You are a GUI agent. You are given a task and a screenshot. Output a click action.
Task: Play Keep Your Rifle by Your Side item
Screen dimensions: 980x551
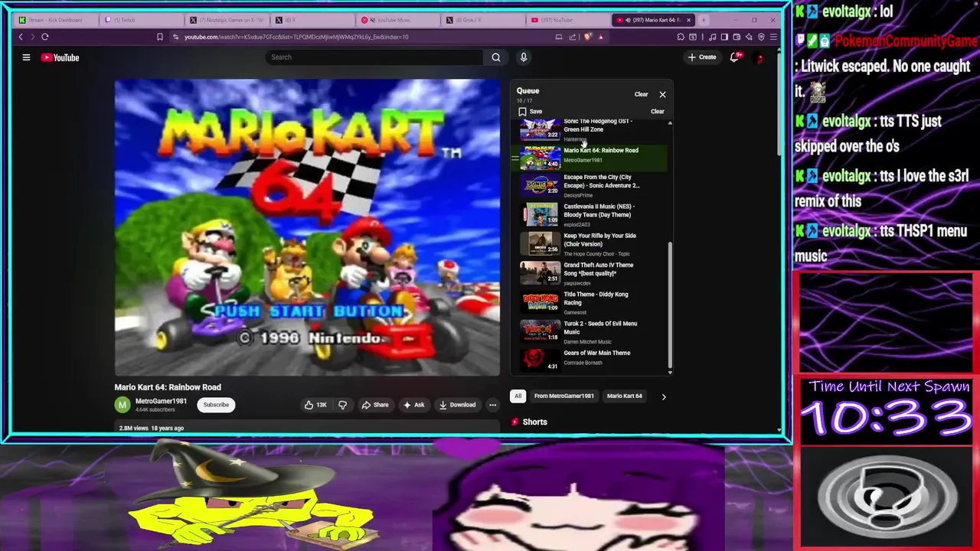coord(590,244)
